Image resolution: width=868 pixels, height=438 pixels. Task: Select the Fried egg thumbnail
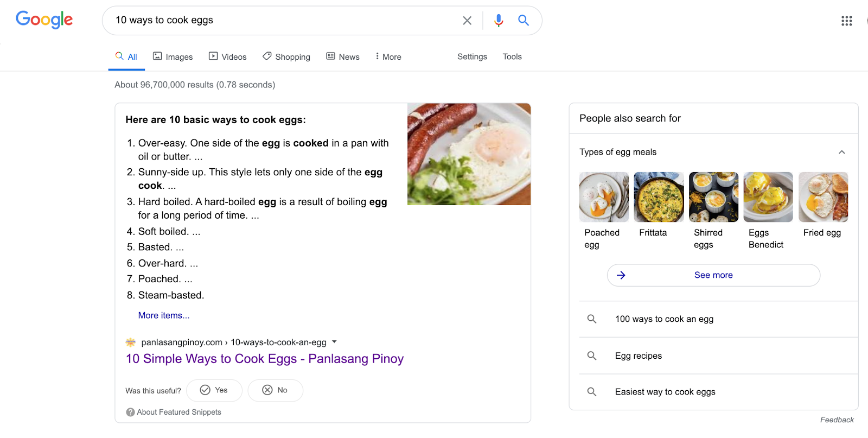pyautogui.click(x=823, y=197)
